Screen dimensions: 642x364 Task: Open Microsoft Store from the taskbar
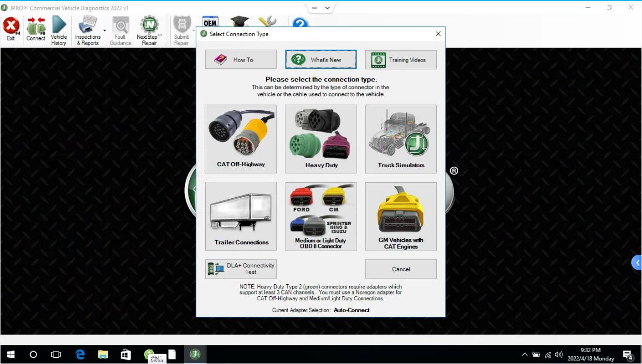click(126, 355)
